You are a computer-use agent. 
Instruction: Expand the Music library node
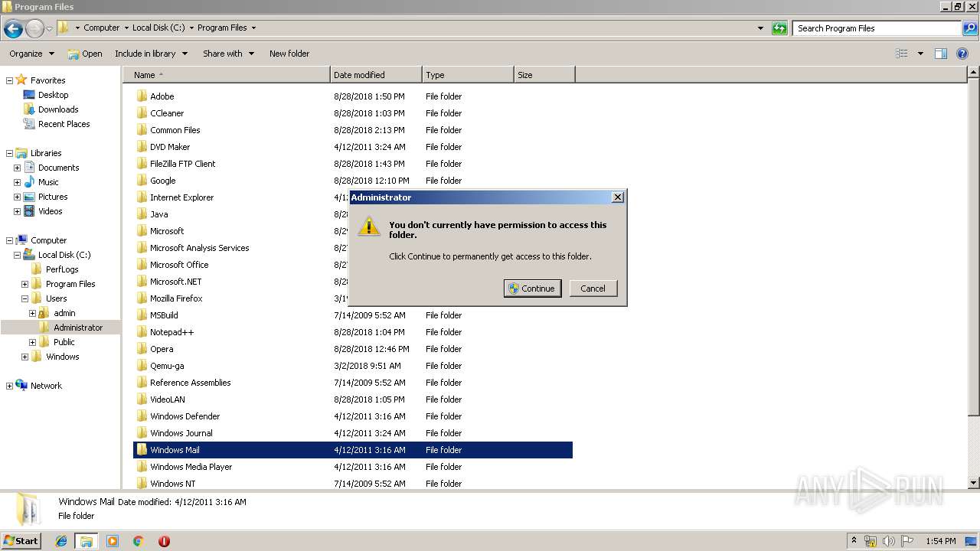[x=17, y=182]
